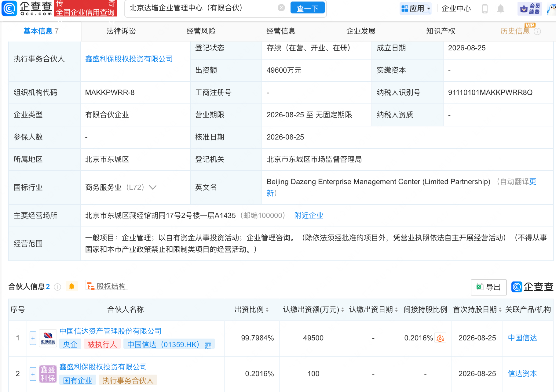Click the 被执行人 red tag

click(x=102, y=344)
